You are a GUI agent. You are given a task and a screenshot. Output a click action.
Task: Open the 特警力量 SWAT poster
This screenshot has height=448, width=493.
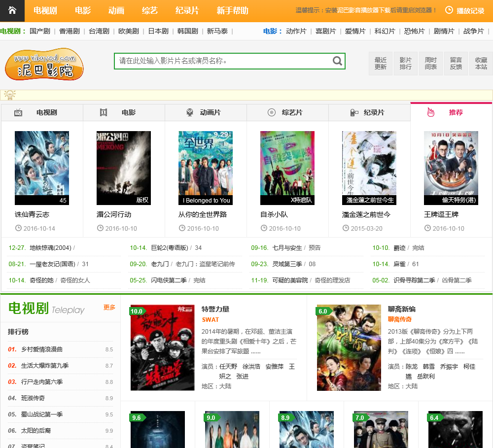pyautogui.click(x=163, y=348)
